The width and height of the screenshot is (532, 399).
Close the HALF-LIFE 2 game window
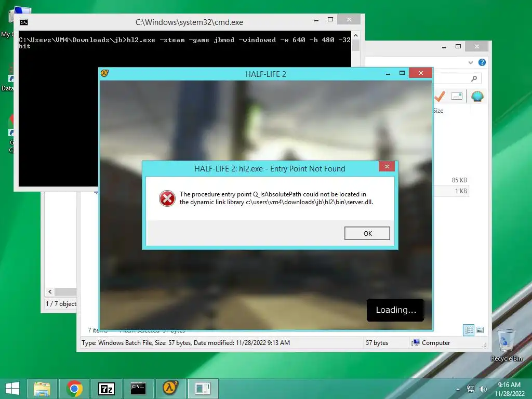click(x=421, y=73)
